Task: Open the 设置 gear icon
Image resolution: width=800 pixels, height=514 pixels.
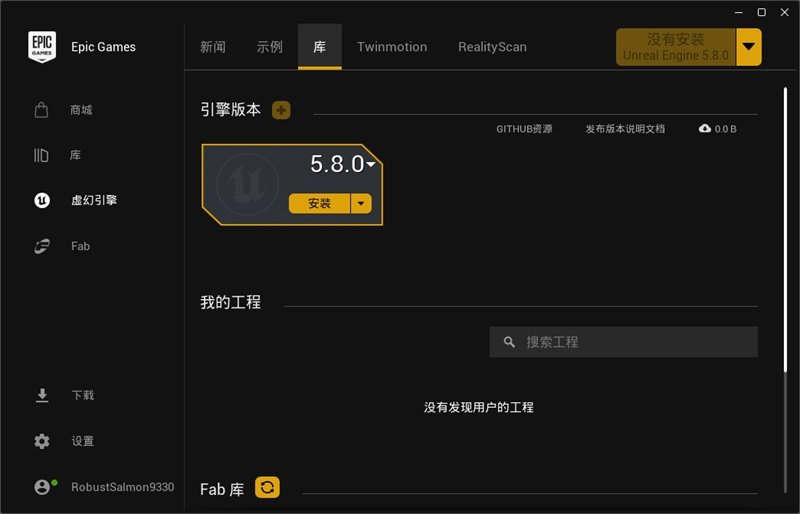Action: click(x=42, y=441)
